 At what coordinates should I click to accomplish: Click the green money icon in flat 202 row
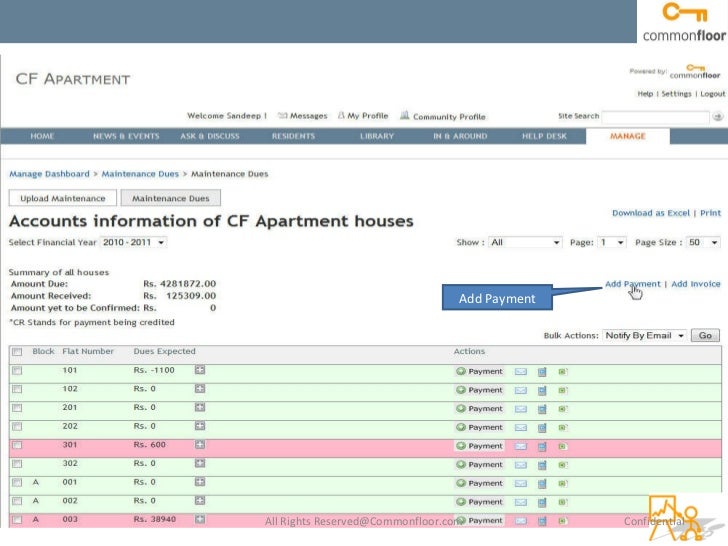pos(562,428)
